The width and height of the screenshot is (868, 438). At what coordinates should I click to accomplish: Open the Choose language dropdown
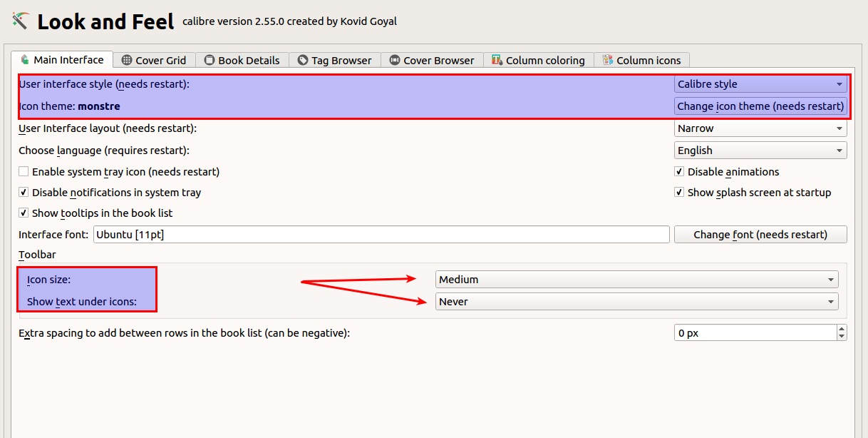pos(760,151)
